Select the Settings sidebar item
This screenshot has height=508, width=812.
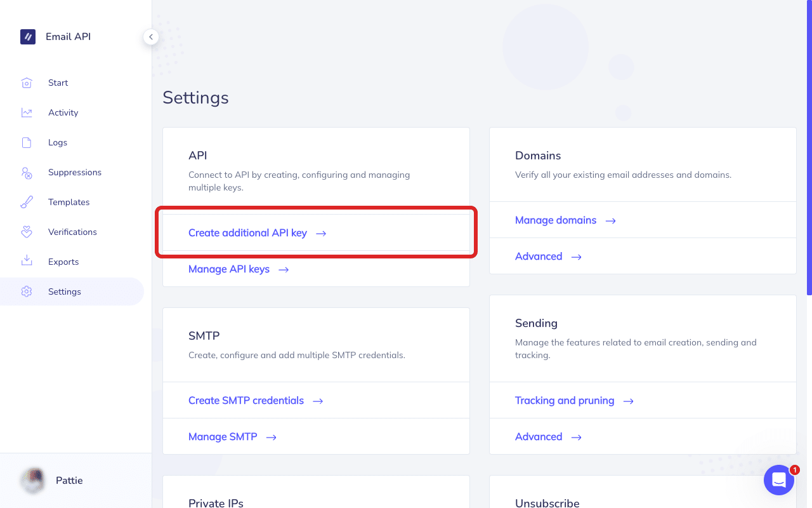(x=72, y=291)
